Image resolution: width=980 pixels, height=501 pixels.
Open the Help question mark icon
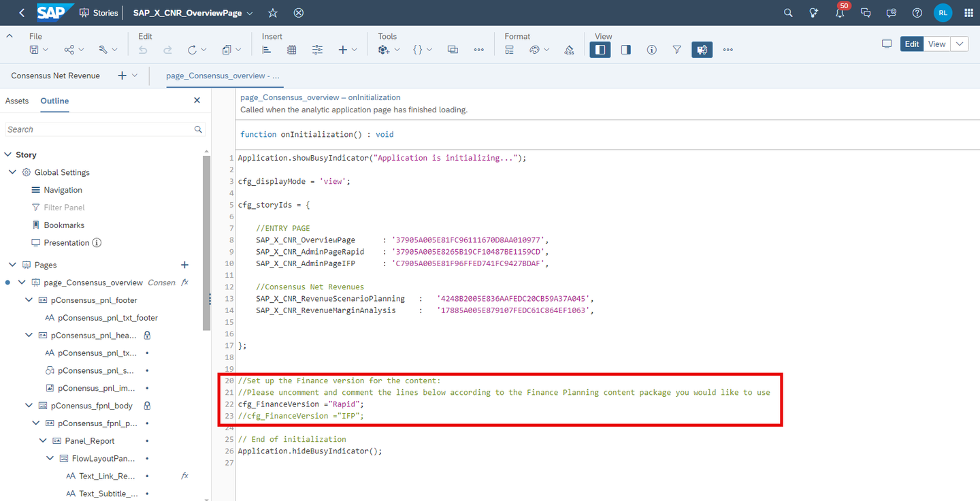click(917, 13)
